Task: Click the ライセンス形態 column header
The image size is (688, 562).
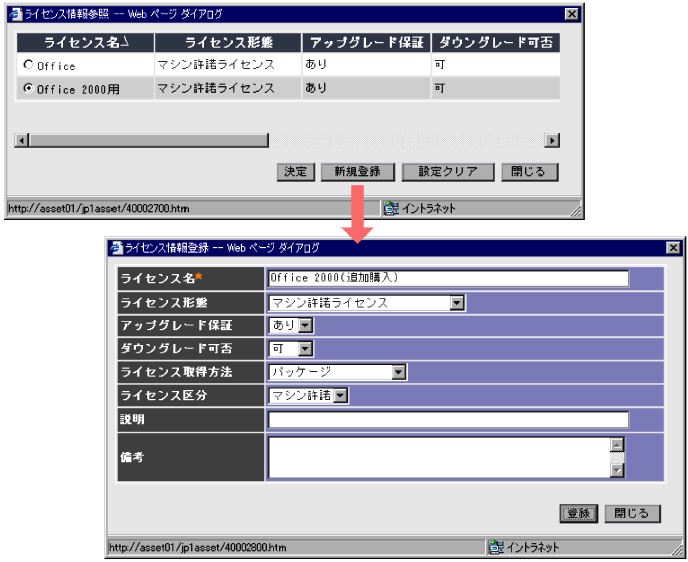Action: click(x=228, y=43)
